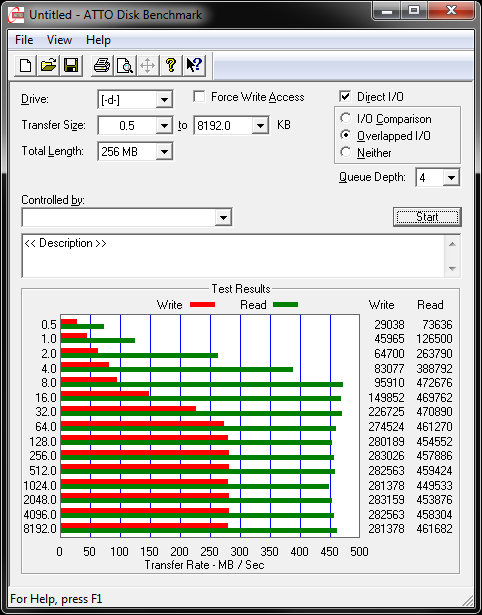Uncheck the Direct I/O checkbox
The height and width of the screenshot is (615, 482).
[345, 96]
